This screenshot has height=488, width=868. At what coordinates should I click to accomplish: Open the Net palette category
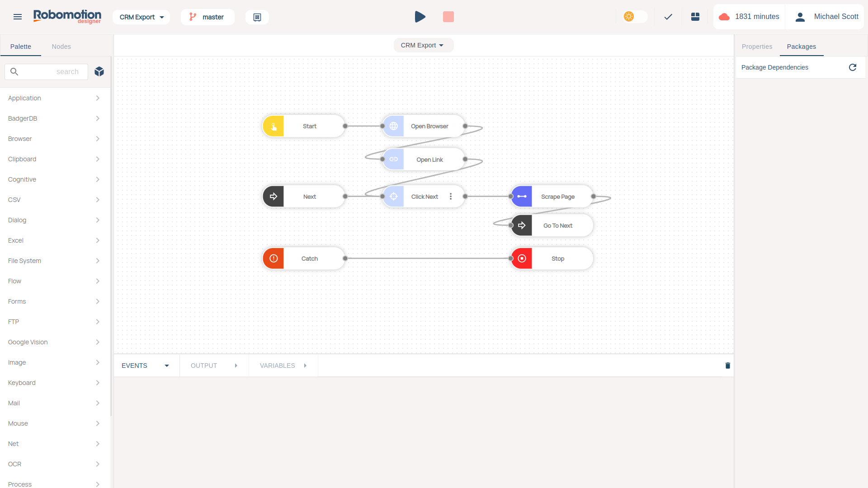pos(54,444)
